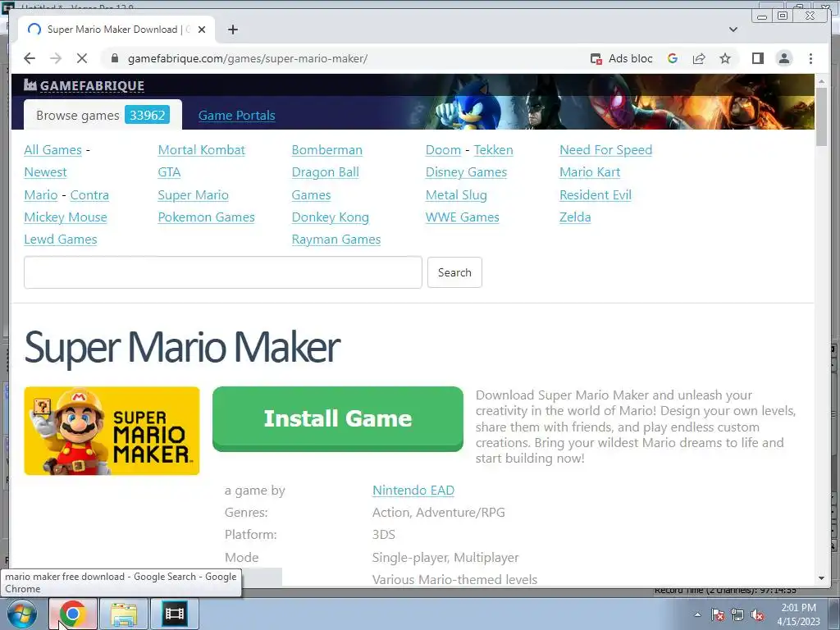Share this page via share icon

(x=699, y=58)
